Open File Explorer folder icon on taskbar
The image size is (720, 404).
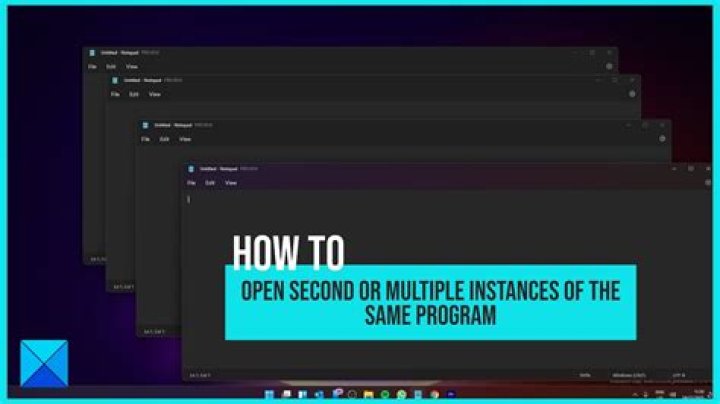tap(369, 394)
